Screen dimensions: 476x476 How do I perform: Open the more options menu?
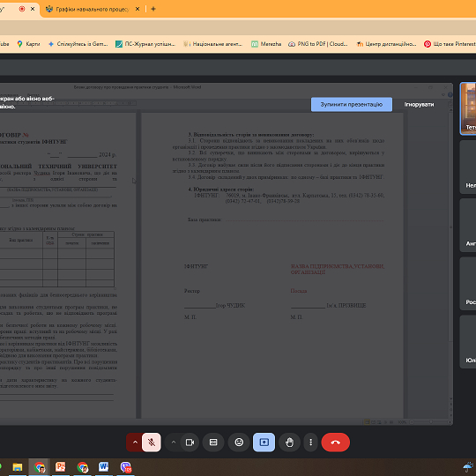pos(310,443)
